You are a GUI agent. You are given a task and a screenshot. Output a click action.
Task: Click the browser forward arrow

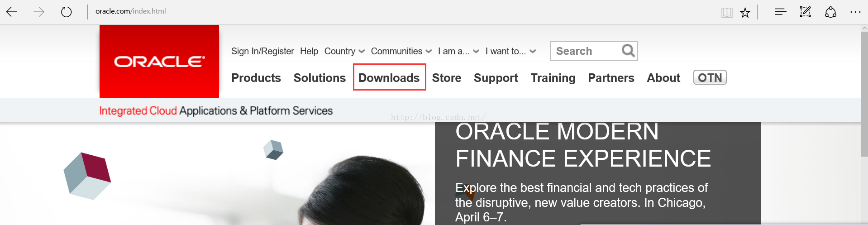tap(39, 12)
